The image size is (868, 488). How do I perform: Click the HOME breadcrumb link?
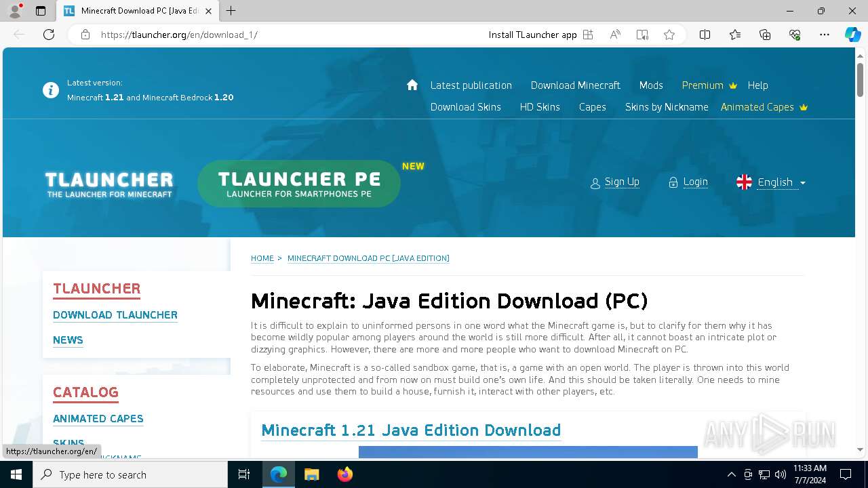(262, 258)
